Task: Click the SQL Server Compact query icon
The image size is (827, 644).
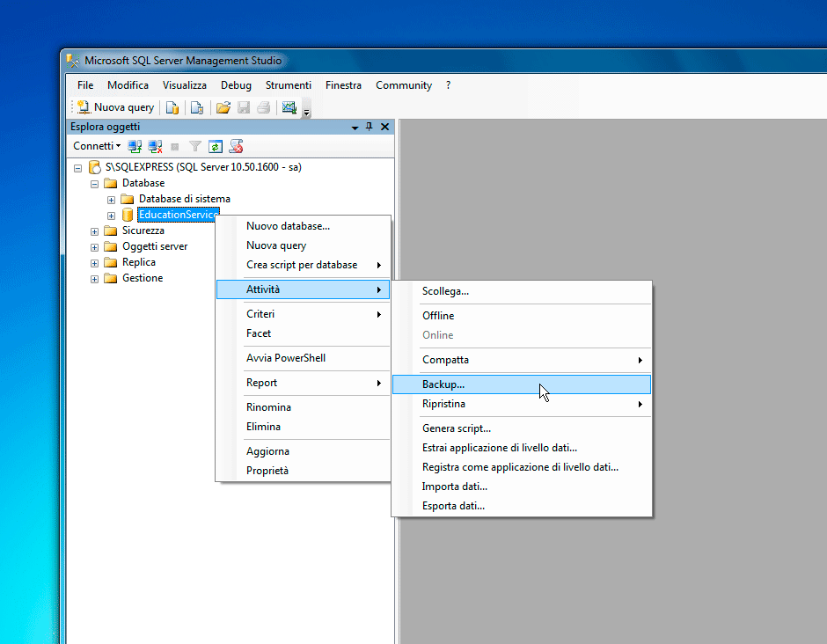Action: click(197, 107)
